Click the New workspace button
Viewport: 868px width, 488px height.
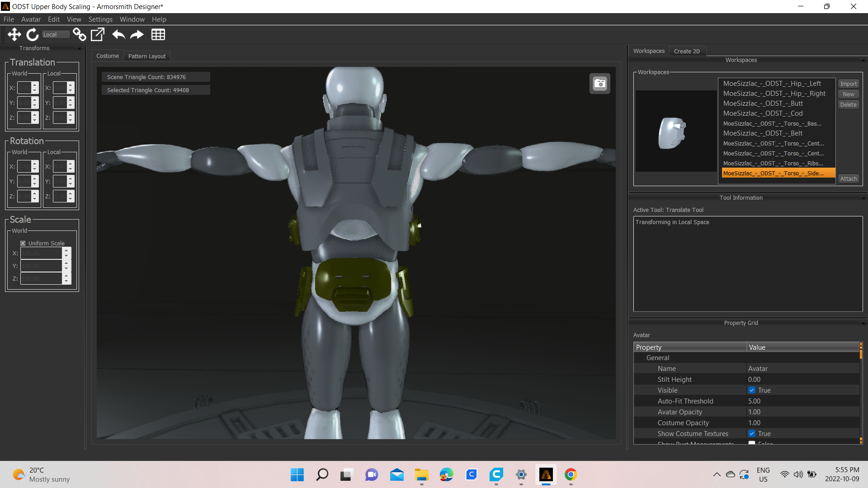[849, 94]
